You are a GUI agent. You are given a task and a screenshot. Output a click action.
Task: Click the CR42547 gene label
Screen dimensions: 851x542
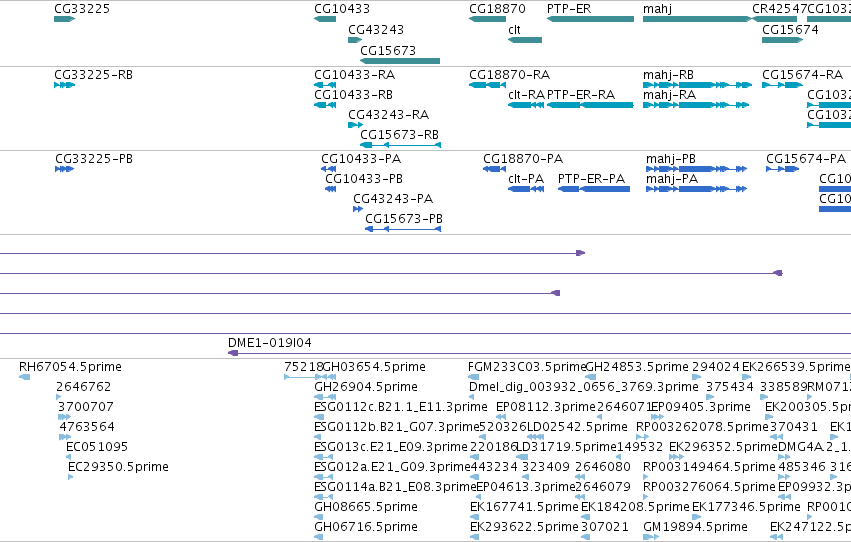tap(779, 9)
